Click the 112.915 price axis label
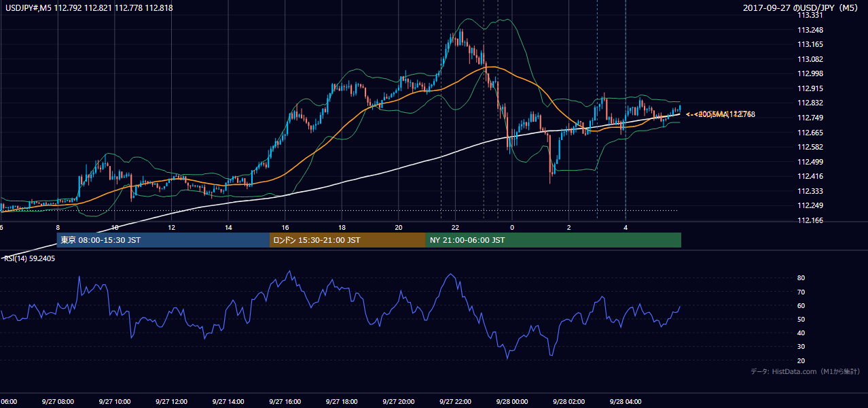This screenshot has height=408, width=868. [x=810, y=88]
